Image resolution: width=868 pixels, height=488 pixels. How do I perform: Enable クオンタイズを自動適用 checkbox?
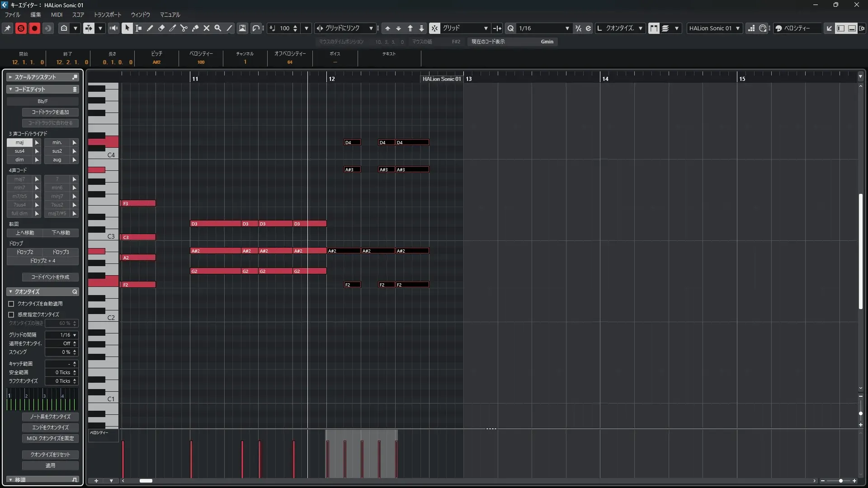[11, 304]
